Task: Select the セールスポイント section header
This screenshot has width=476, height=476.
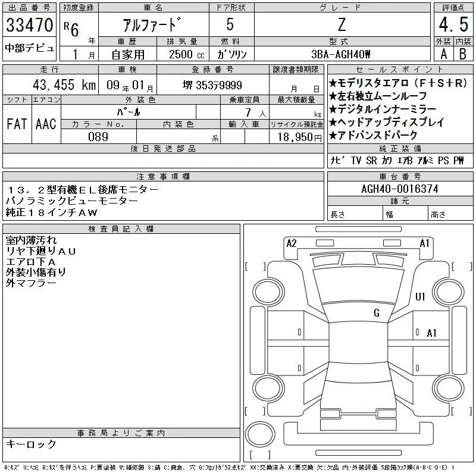Action: coord(400,70)
